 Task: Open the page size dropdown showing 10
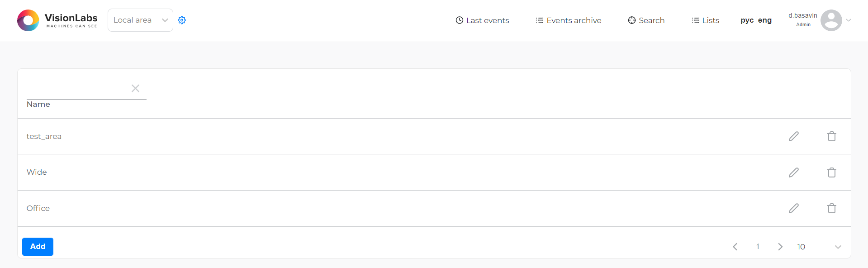pos(819,247)
